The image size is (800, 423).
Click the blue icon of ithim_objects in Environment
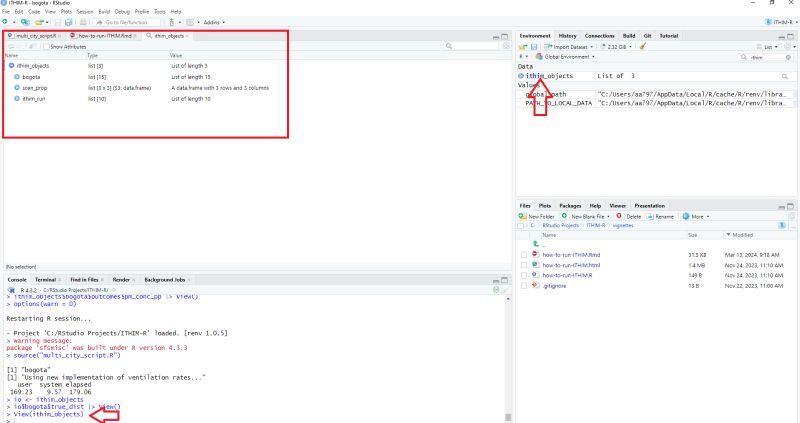(521, 76)
